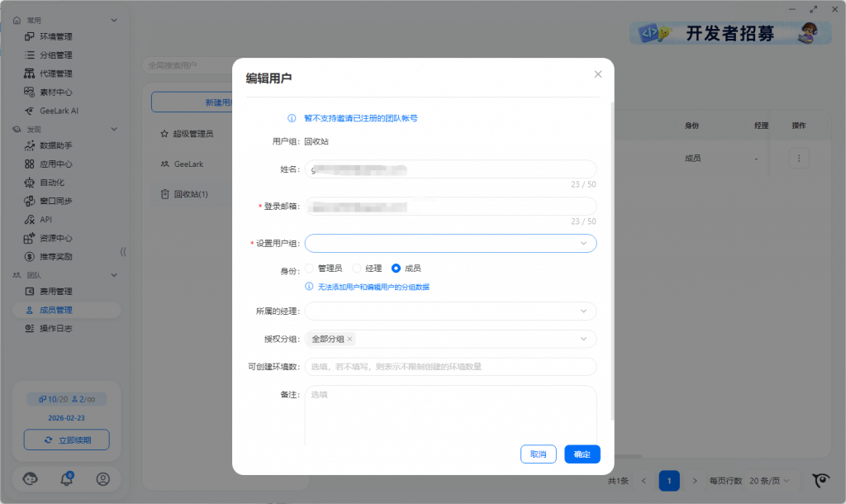Open the three-dot actions menu in table row

click(x=798, y=158)
